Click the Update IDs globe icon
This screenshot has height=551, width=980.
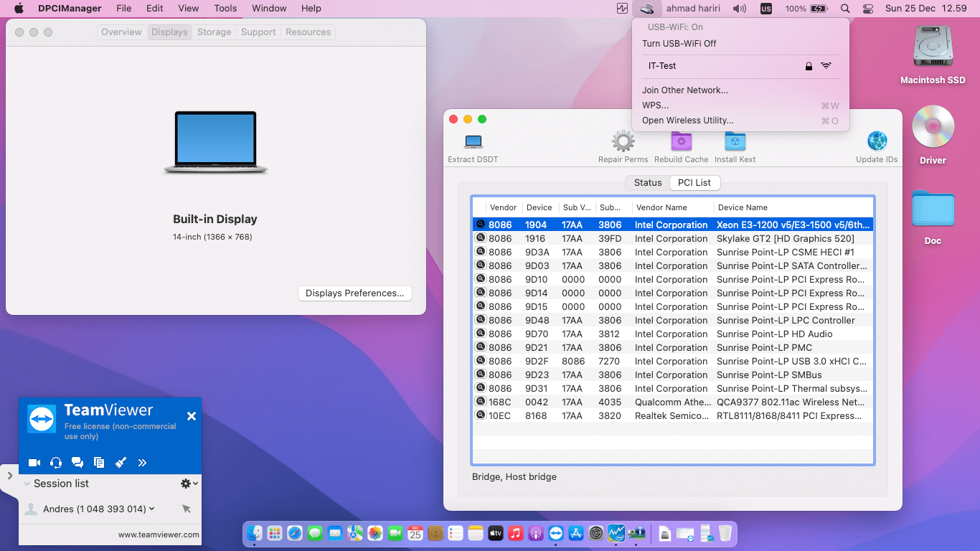pos(877,141)
